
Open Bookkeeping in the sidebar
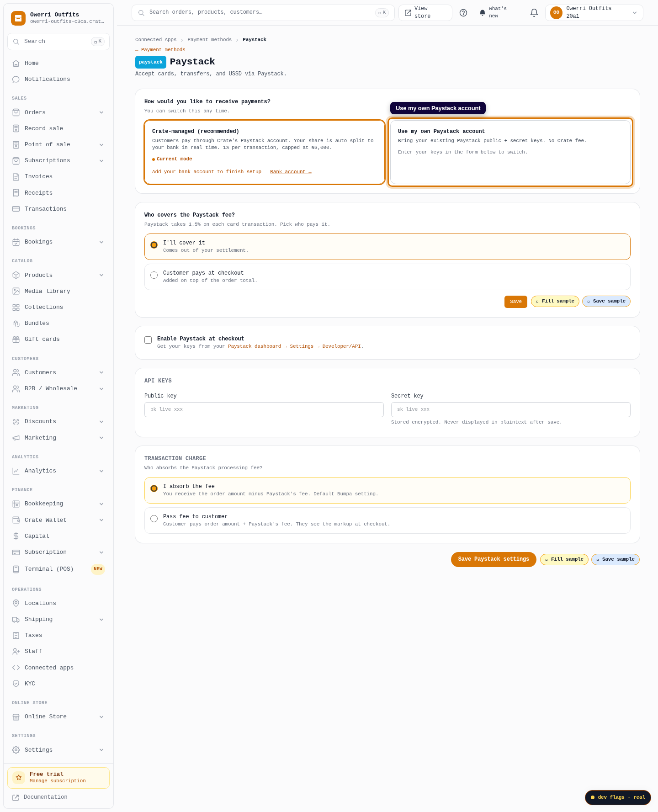tap(58, 504)
